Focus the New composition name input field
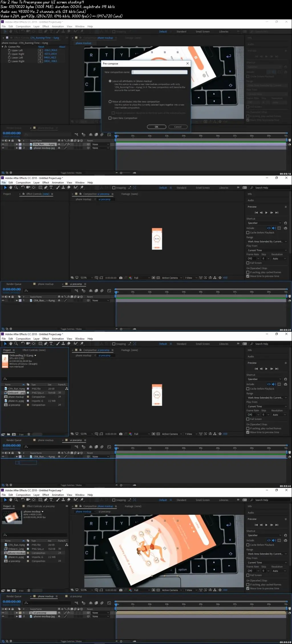292x644 pixels. [x=160, y=72]
